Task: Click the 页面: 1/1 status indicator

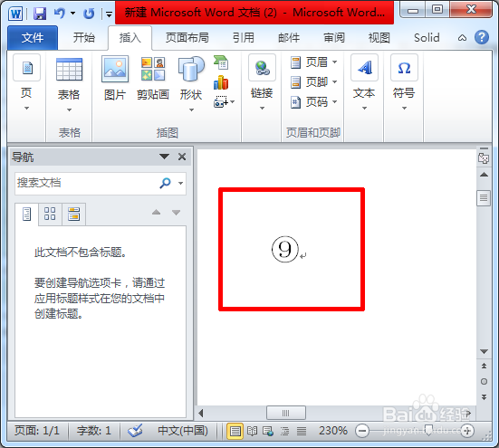Action: point(37,431)
